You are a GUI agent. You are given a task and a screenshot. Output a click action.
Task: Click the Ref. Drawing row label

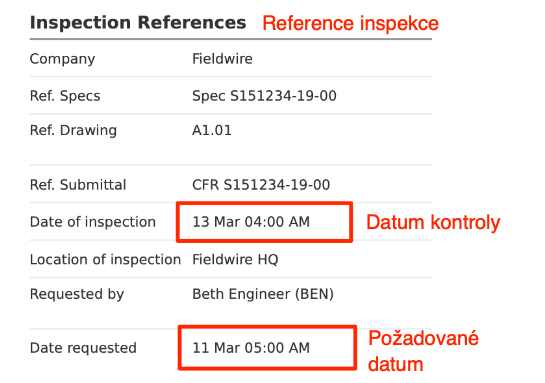tap(73, 130)
